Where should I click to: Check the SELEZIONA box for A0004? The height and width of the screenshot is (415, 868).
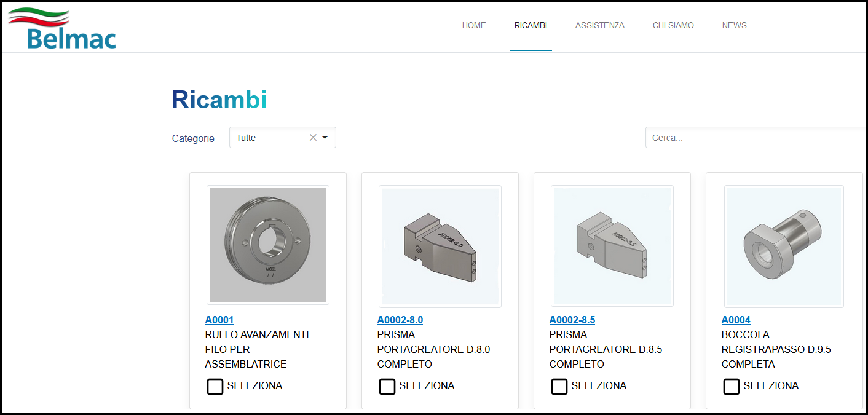(x=732, y=386)
